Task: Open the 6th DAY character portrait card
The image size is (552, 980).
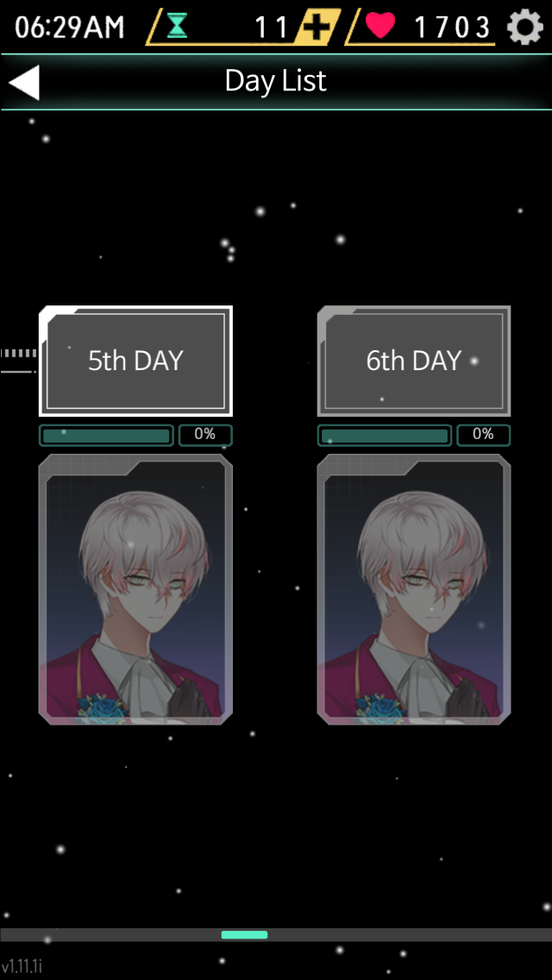Action: (x=414, y=589)
